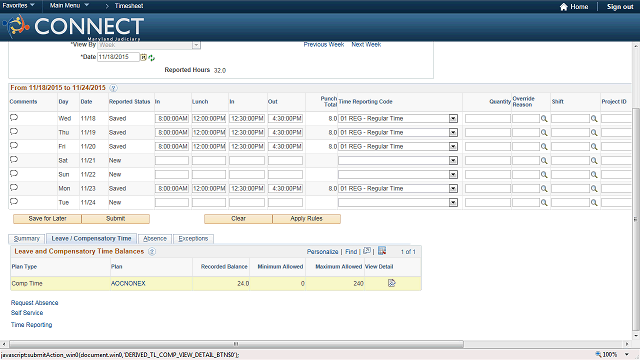Click the view-all popup icon next to Find
The height and width of the screenshot is (360, 640).
pyautogui.click(x=367, y=251)
